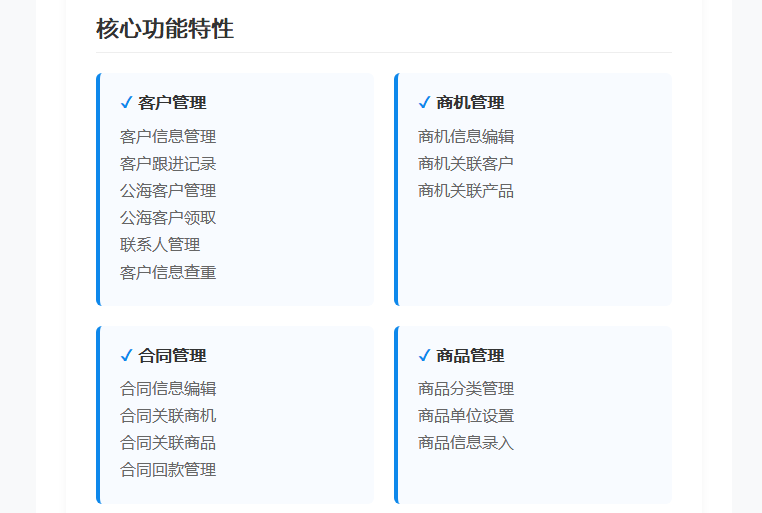Click the 公海客户领取 list item
762x513 pixels.
[x=168, y=218]
